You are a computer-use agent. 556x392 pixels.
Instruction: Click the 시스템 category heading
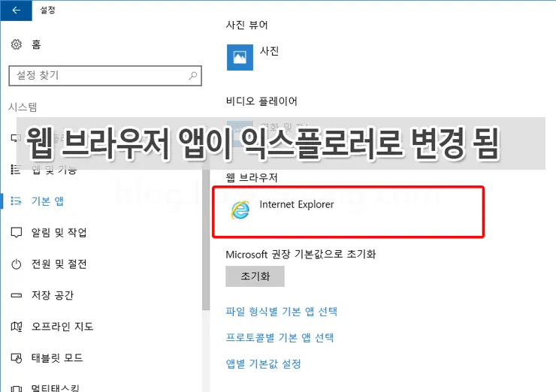(x=23, y=107)
